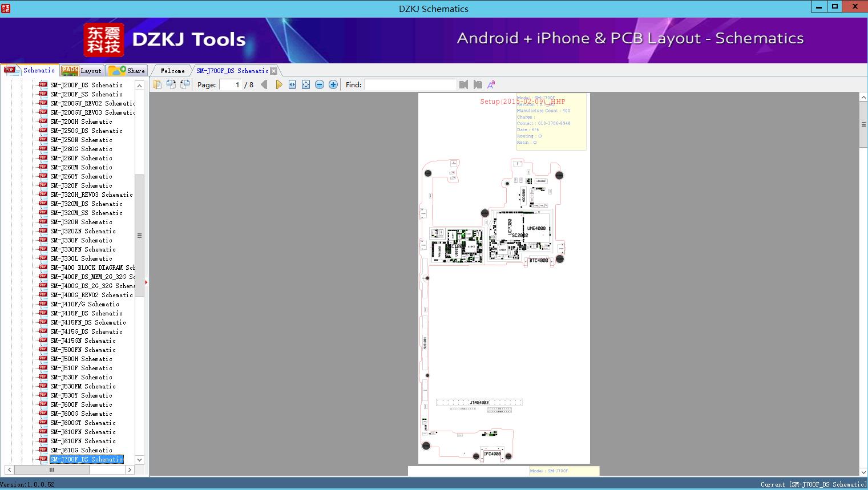Click the document viewer scrollbar thumb
Viewport: 868px width, 490px height.
[863, 125]
